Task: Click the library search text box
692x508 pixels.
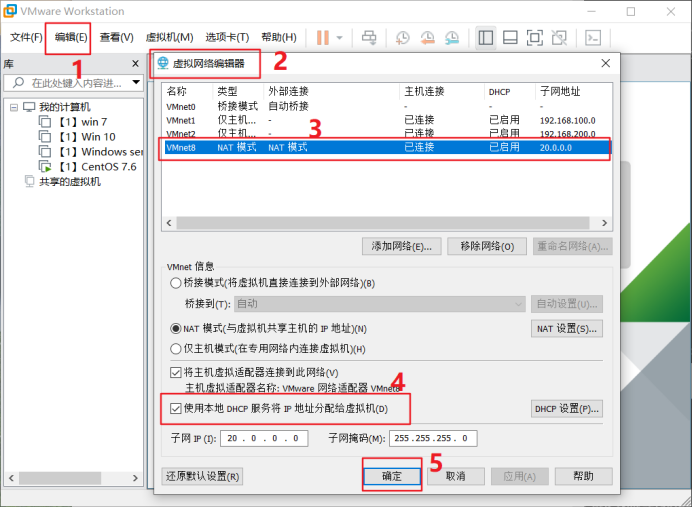Action: tap(73, 83)
